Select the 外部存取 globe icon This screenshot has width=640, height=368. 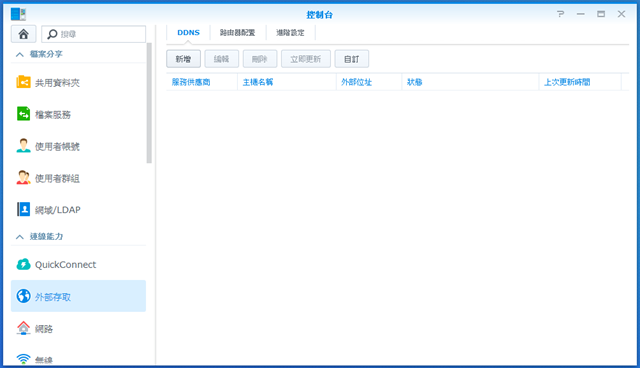23,296
